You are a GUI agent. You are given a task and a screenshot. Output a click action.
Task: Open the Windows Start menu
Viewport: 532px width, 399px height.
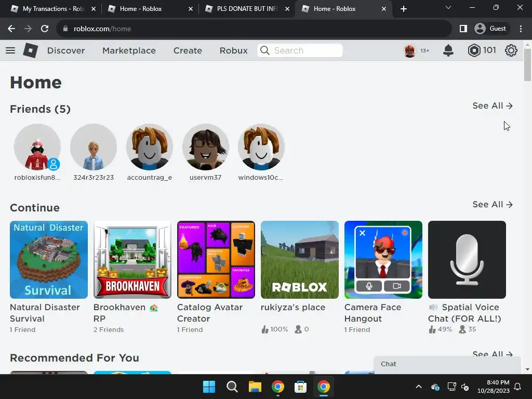pyautogui.click(x=209, y=387)
